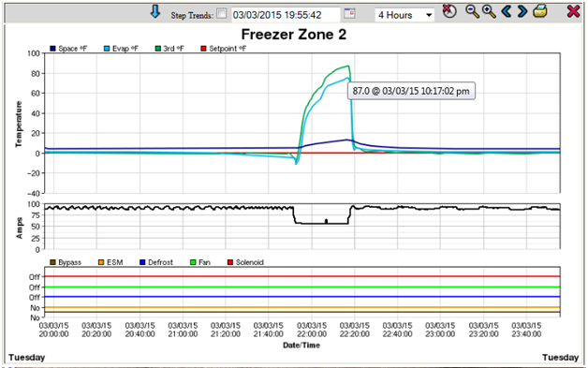Click the Evap °F legend swatch
The height and width of the screenshot is (368, 588).
[x=107, y=49]
